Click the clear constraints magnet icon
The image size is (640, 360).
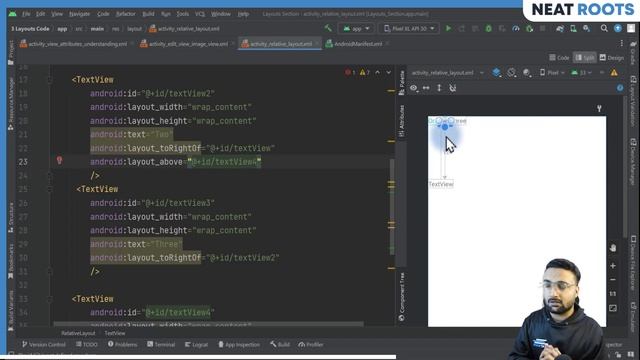453,88
